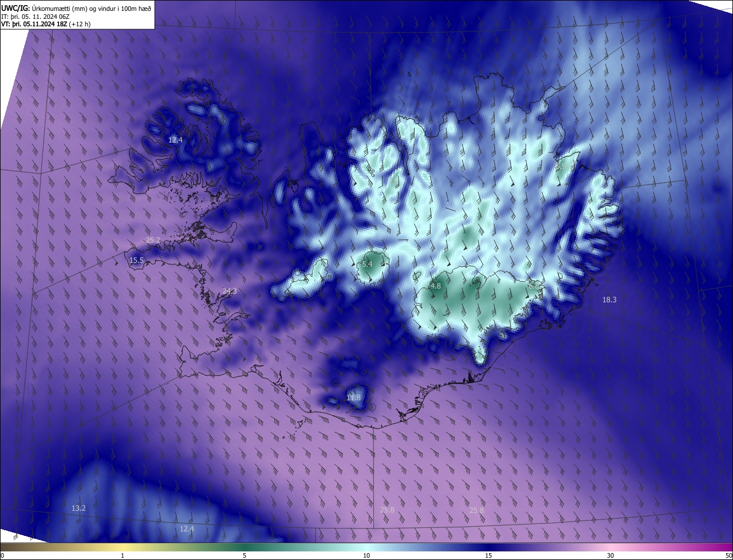Viewport: 733px width, 560px height.
Task: Click the colorbar tick label 15
Action: point(488,555)
